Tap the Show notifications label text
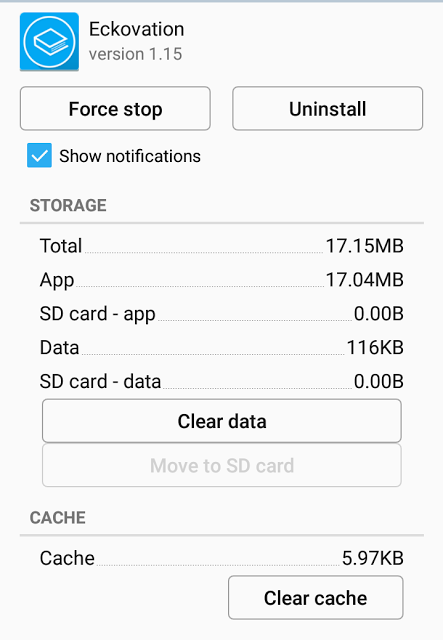Viewport: 443px width, 640px height. pyautogui.click(x=130, y=156)
